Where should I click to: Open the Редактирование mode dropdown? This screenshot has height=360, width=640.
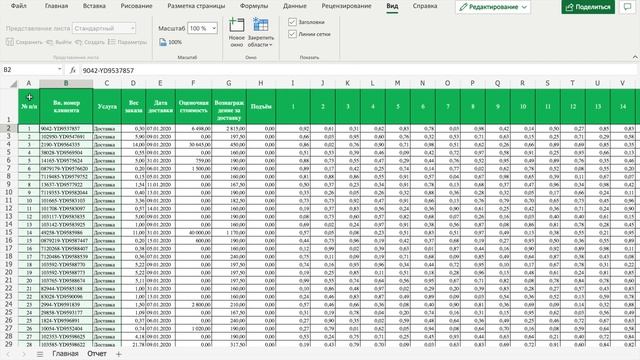coord(493,7)
